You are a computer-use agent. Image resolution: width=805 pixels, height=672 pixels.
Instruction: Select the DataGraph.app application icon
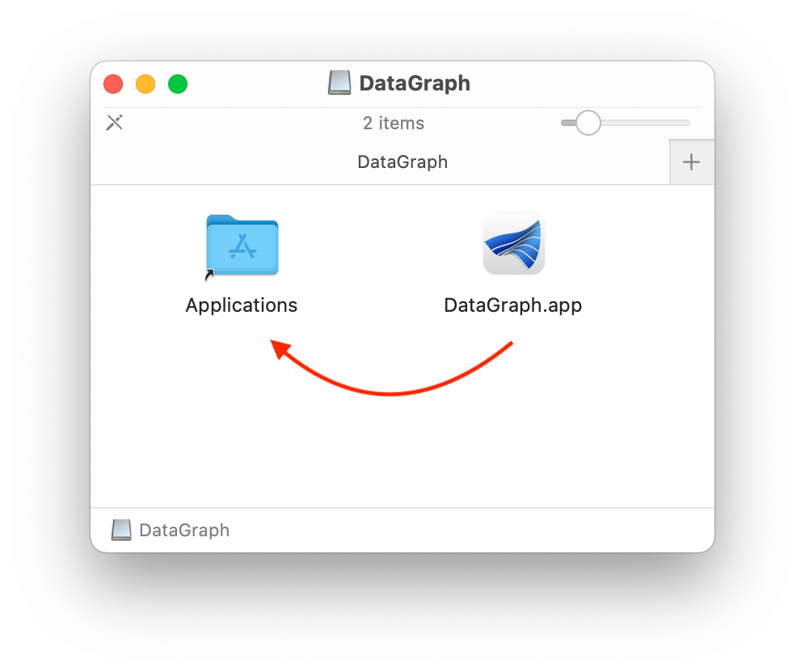coord(513,244)
